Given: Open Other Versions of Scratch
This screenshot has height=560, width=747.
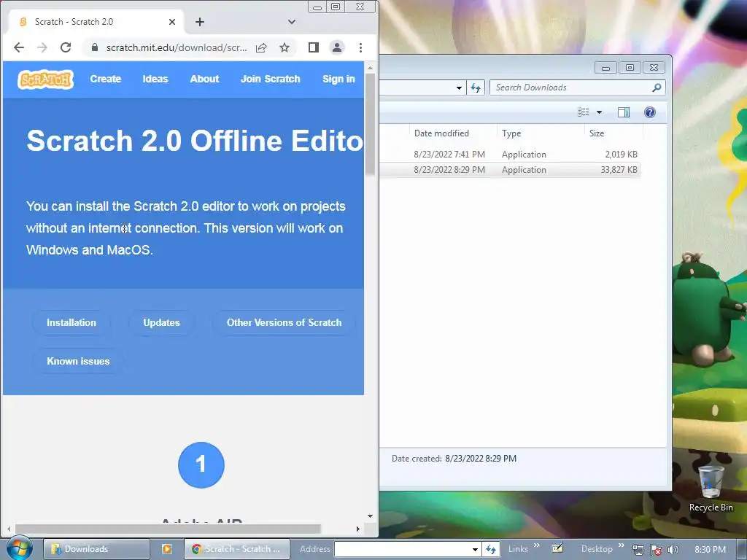Looking at the screenshot, I should point(284,323).
